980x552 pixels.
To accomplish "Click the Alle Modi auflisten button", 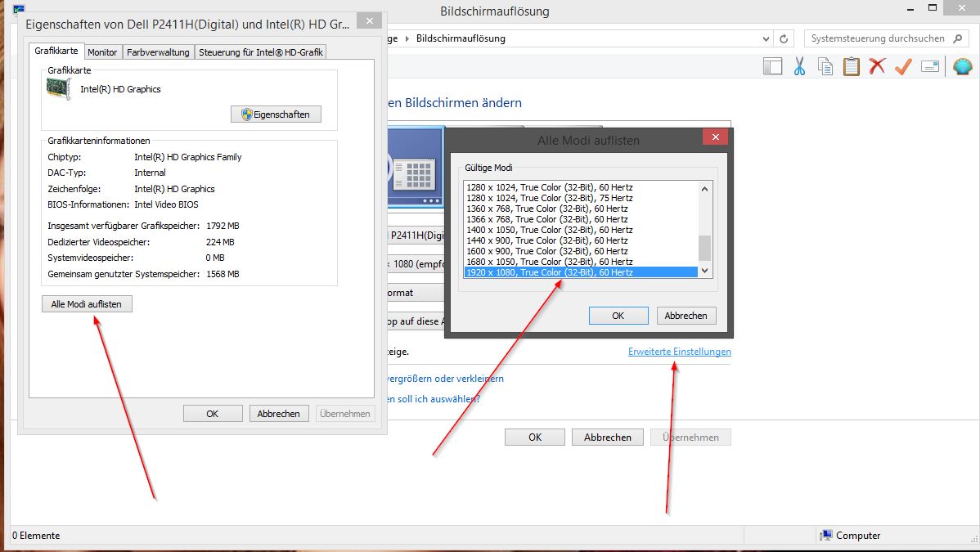I will [x=87, y=304].
